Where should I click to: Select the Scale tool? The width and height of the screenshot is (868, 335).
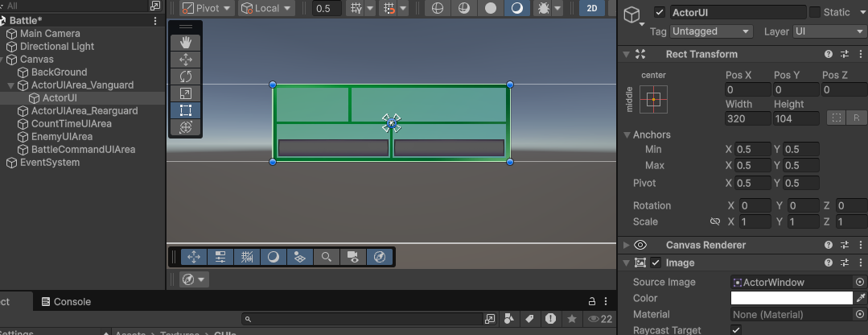click(x=186, y=93)
